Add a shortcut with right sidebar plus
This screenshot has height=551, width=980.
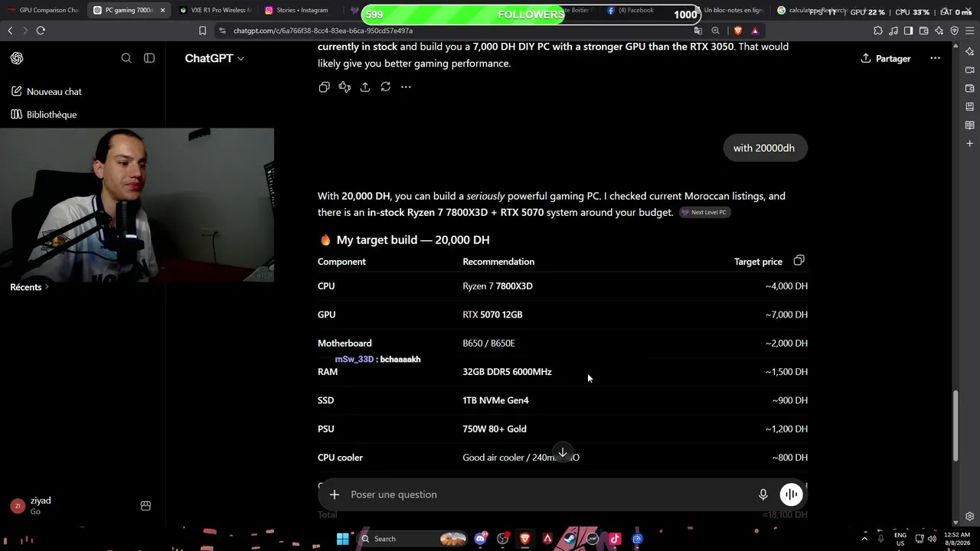(969, 143)
